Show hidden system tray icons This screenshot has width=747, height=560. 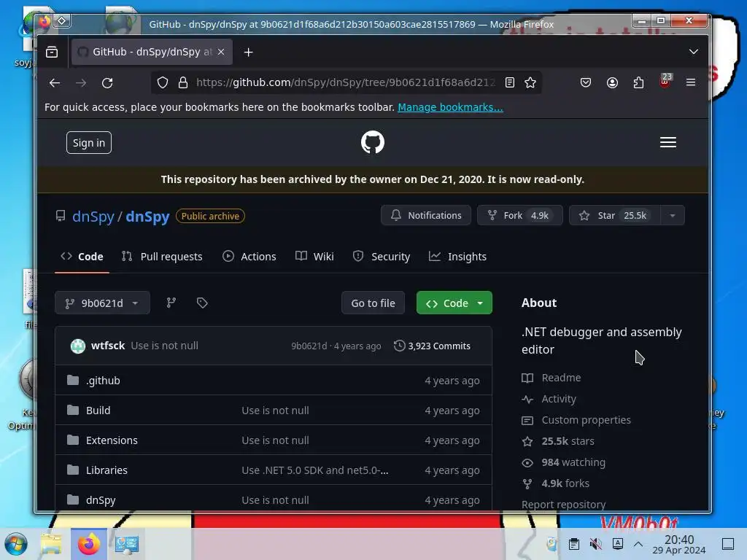pos(638,544)
